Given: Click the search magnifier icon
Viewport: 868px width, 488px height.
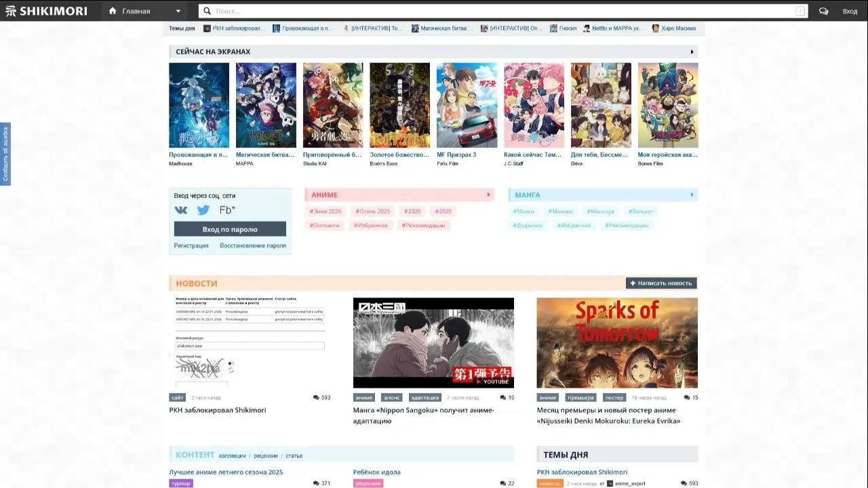Looking at the screenshot, I should click(207, 11).
